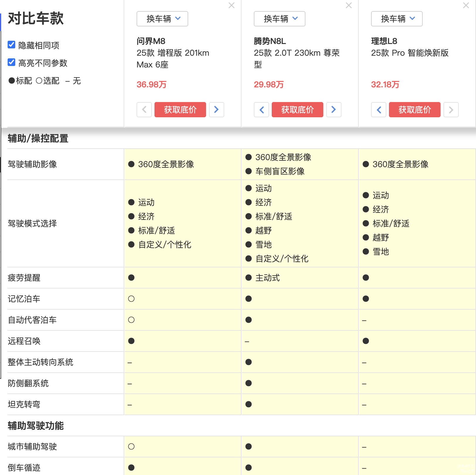Select 驾驶模式选择 row label

coord(32,223)
